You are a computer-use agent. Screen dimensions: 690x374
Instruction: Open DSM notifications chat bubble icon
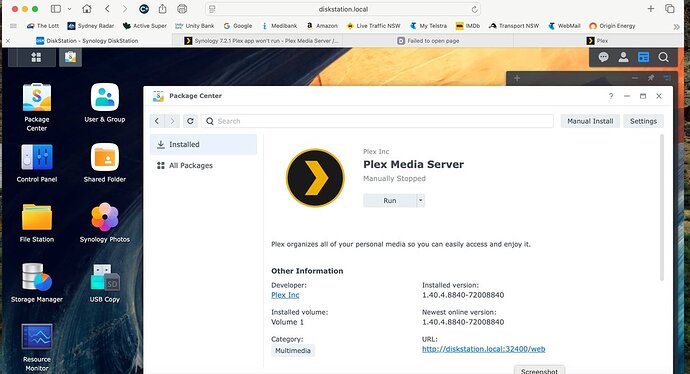point(603,57)
